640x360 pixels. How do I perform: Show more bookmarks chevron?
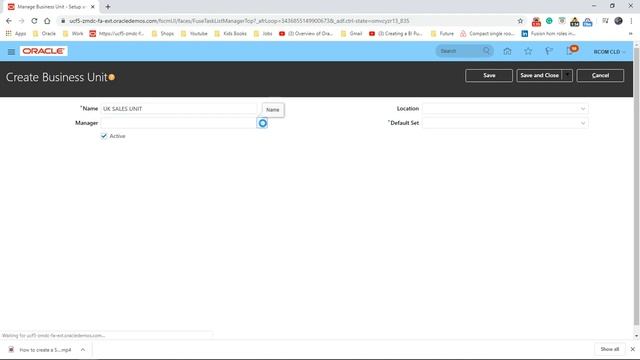click(x=630, y=33)
